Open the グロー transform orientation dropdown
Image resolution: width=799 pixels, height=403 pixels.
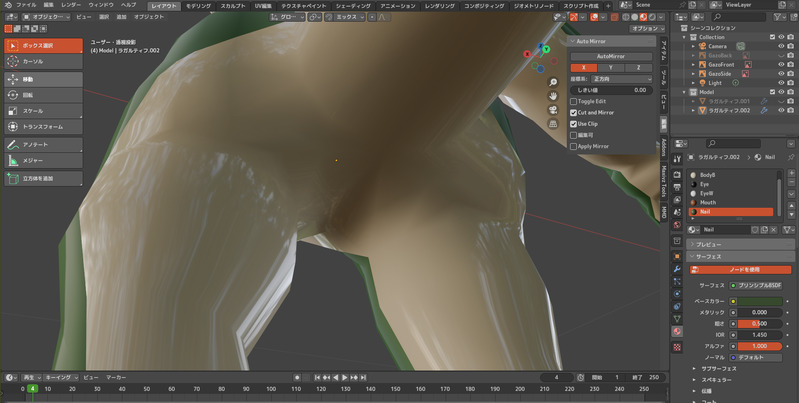click(287, 17)
